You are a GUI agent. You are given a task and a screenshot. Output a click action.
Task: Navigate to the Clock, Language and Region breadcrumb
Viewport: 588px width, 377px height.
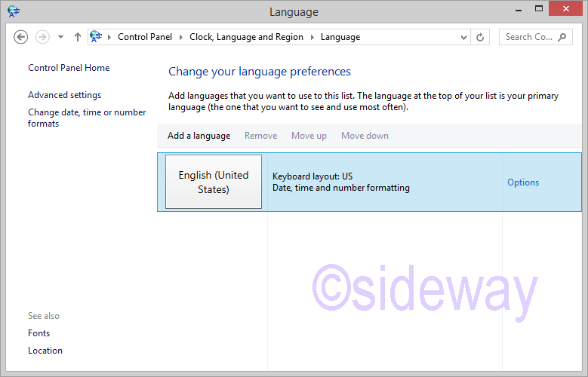pos(245,37)
